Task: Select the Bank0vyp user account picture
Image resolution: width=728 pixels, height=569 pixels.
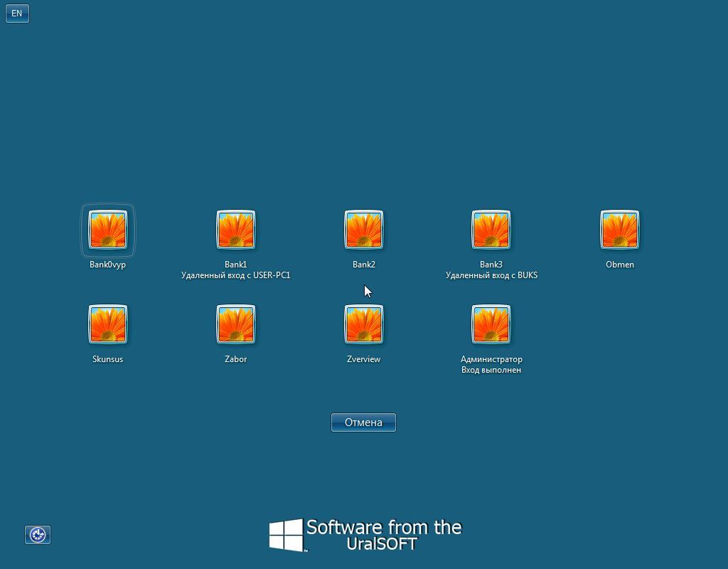Action: [x=108, y=230]
